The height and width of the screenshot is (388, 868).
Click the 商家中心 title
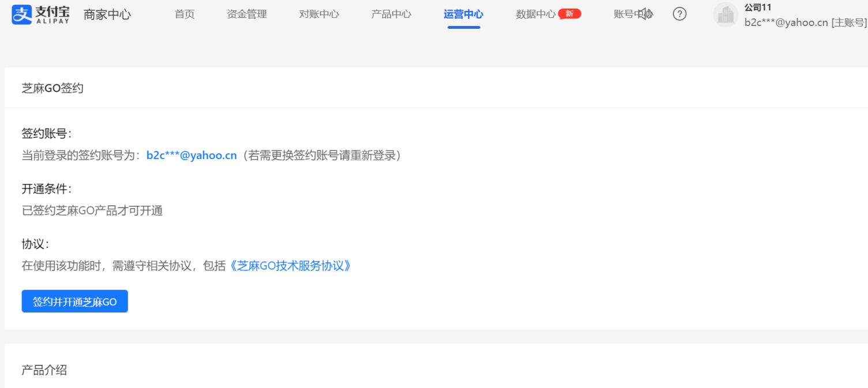pos(107,14)
